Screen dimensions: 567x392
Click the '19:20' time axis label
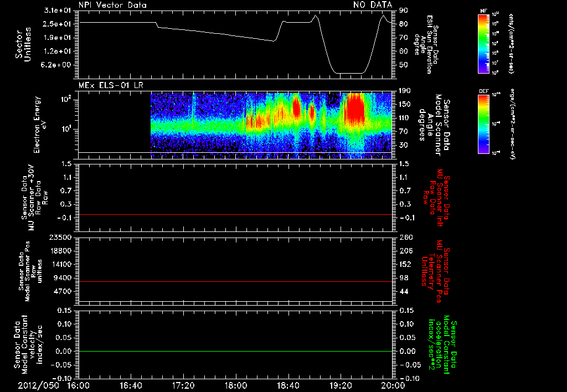tap(341, 385)
